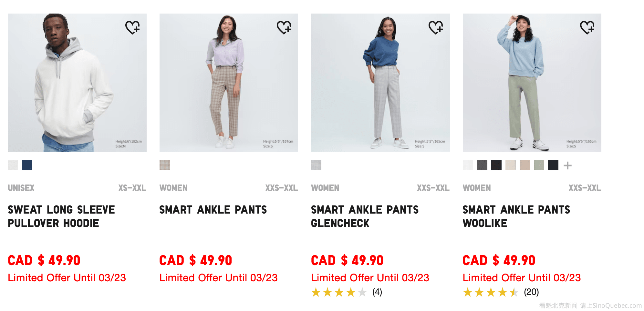Select the dark gray Woolike swatch

[x=482, y=165]
